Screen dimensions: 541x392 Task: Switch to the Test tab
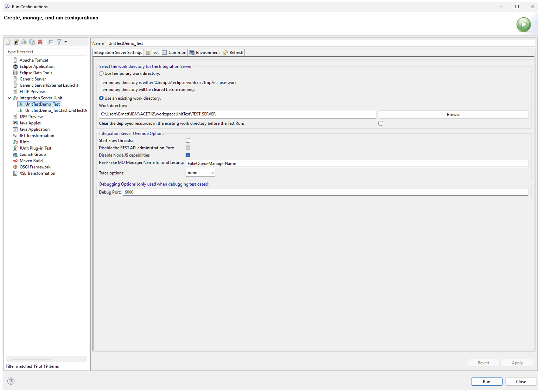point(152,53)
